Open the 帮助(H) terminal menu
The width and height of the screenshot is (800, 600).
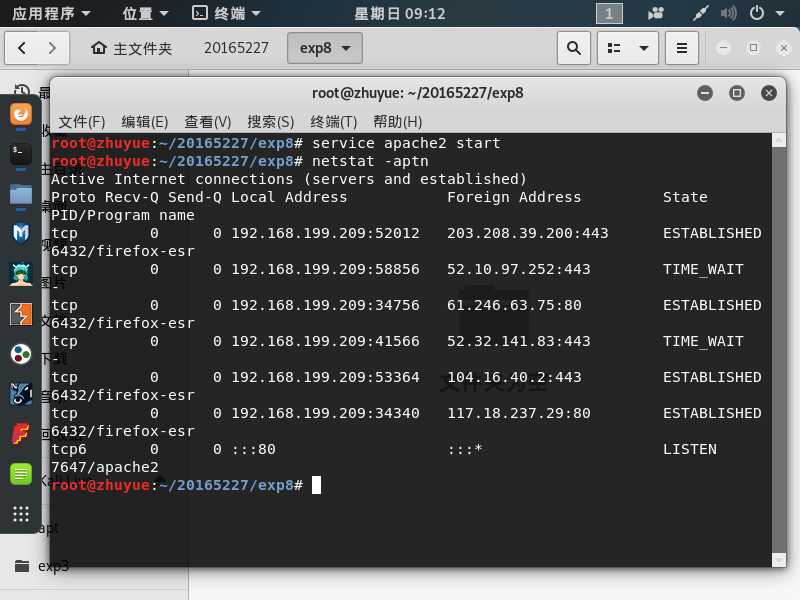pos(397,122)
